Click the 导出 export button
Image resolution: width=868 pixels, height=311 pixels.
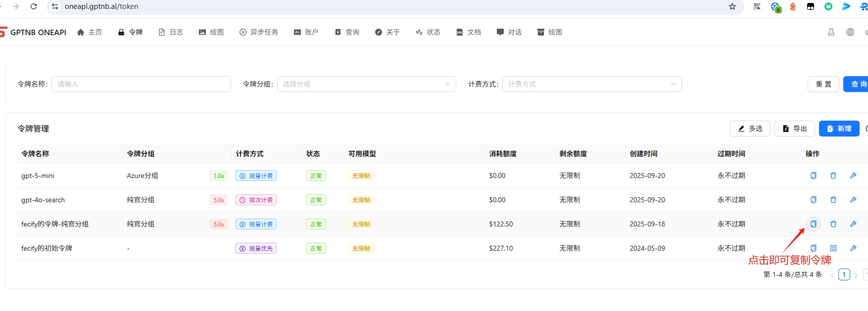click(x=794, y=129)
